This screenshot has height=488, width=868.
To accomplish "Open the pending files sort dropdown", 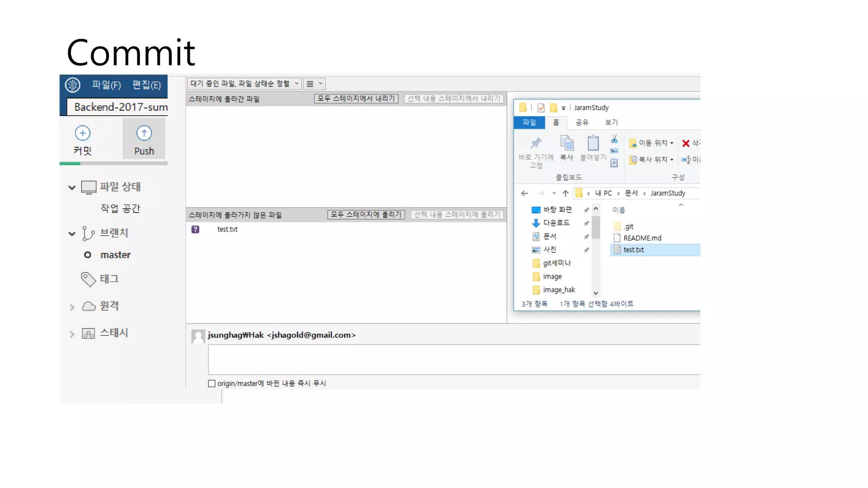I will pyautogui.click(x=244, y=84).
